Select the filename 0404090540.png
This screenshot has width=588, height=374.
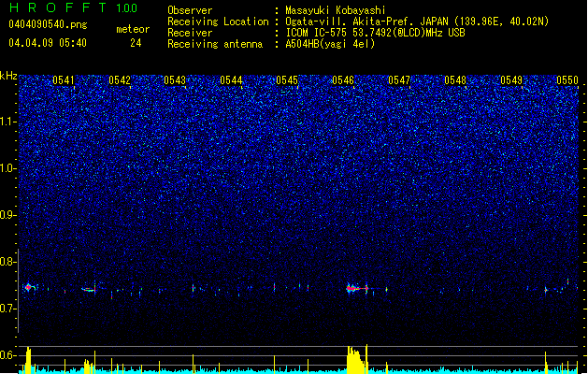(x=48, y=24)
